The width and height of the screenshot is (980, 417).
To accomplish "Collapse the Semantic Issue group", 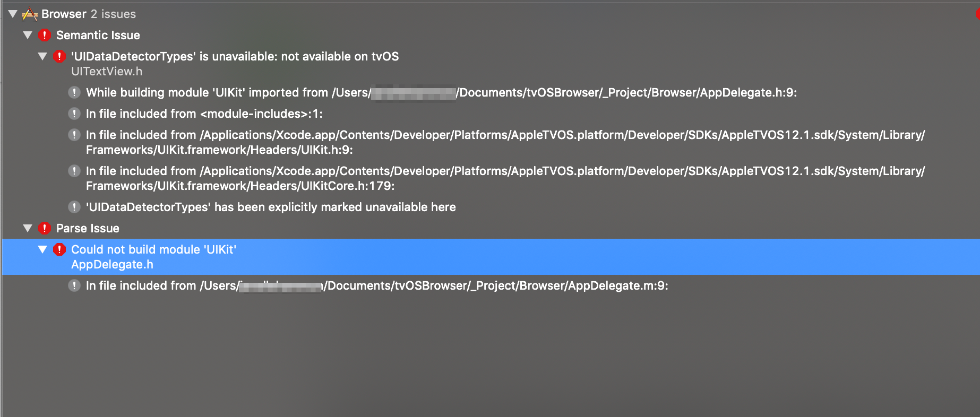I will 27,35.
